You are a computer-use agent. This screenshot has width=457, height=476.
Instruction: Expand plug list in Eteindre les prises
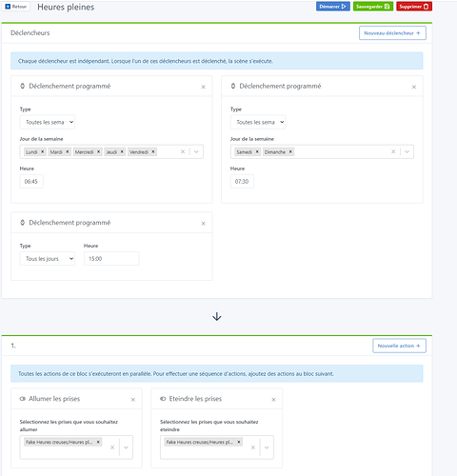tap(267, 447)
